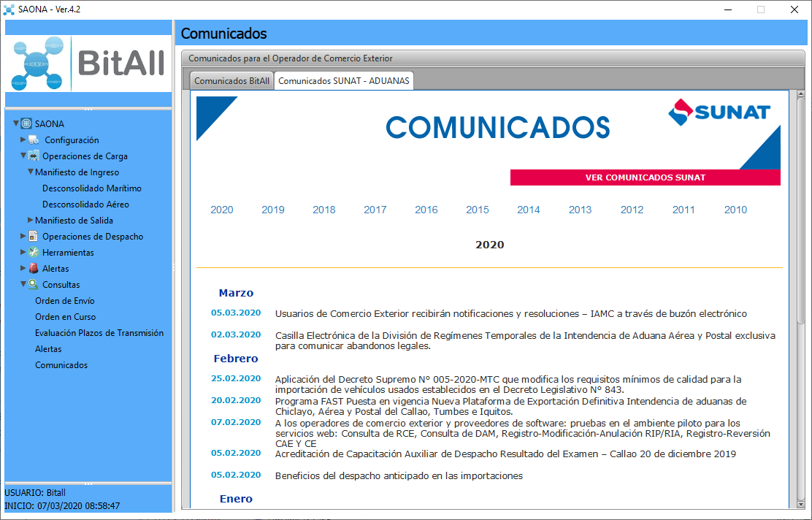The height and width of the screenshot is (520, 812).
Task: Click the SAONA root node icon
Action: coord(27,124)
